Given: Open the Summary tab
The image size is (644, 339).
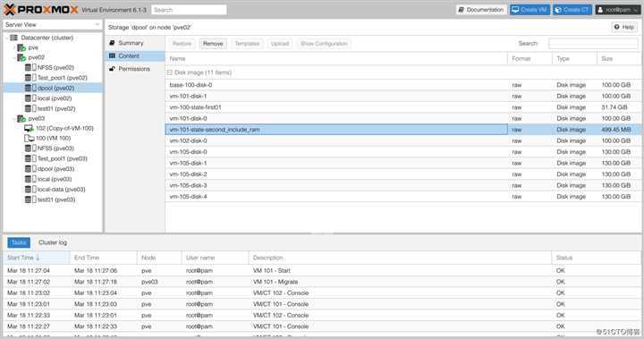Looking at the screenshot, I should [135, 43].
